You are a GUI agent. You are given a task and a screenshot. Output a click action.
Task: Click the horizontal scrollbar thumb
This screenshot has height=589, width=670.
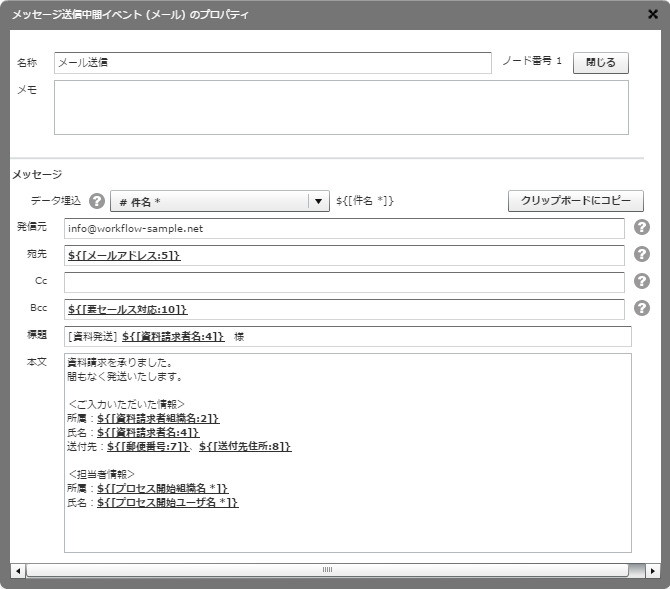[328, 570]
